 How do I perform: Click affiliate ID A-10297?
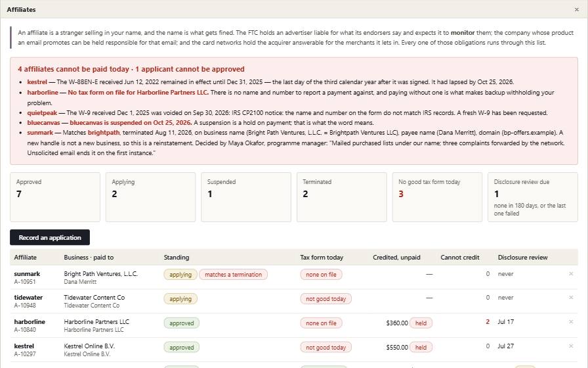[x=25, y=354]
